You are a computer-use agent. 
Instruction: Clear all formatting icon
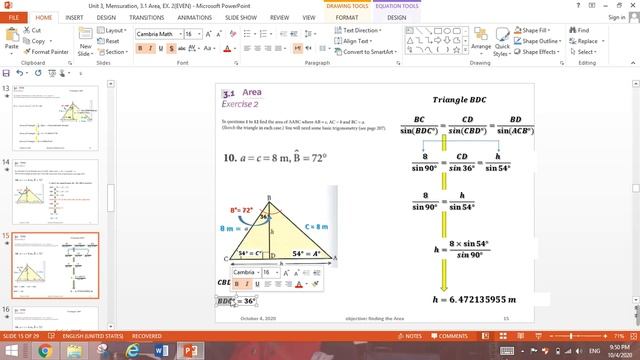[x=233, y=34]
